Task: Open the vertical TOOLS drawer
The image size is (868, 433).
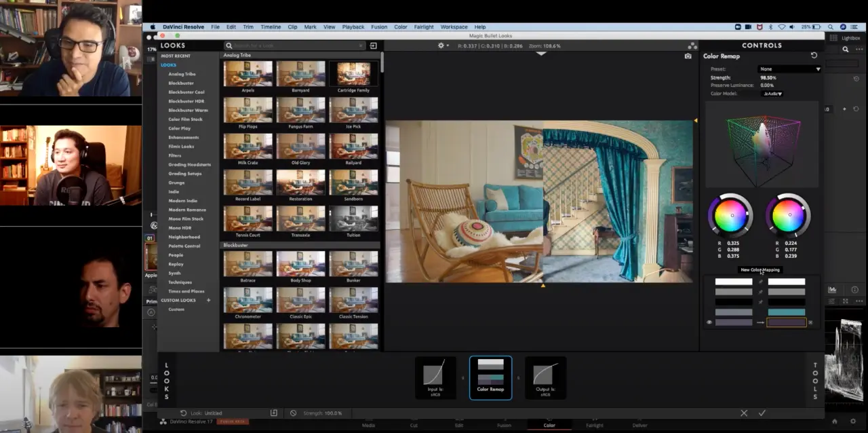Action: pos(815,381)
